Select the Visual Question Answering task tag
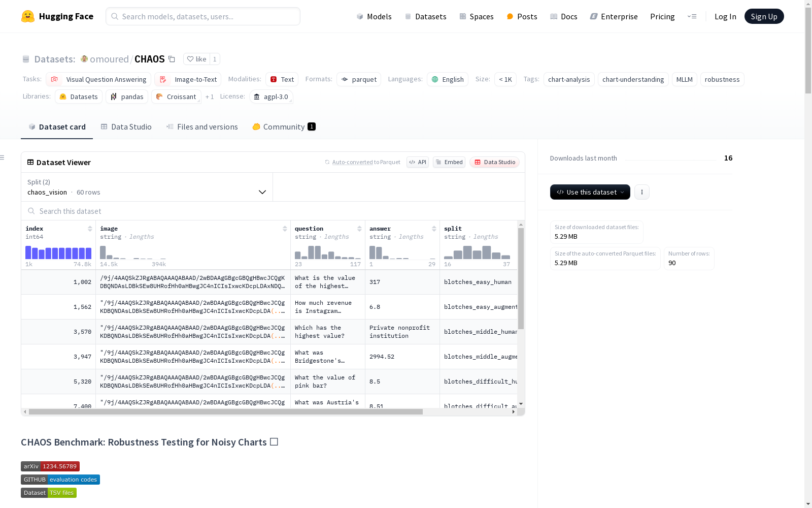Viewport: 812px width, 508px height. point(98,79)
